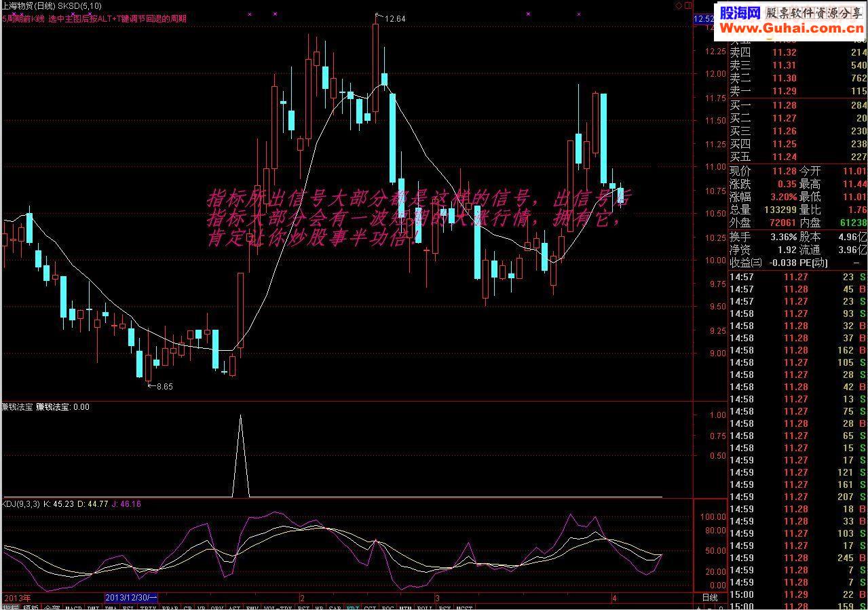Select the KDJ indicator tab
The height and width of the screenshot is (610, 868).
tap(353, 607)
